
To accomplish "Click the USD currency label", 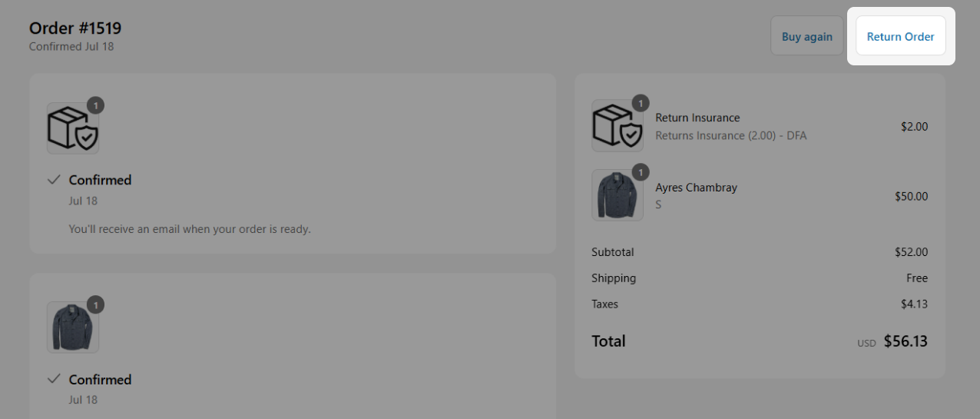I will pos(866,343).
